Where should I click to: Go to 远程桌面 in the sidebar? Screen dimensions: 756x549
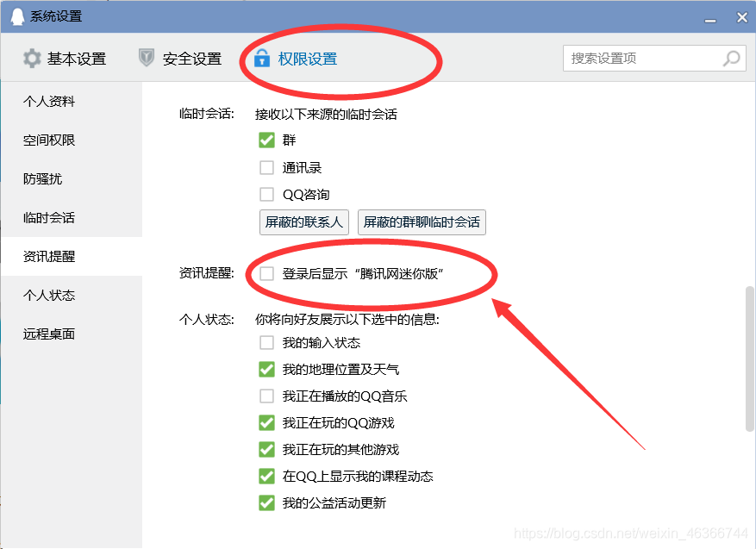[49, 334]
